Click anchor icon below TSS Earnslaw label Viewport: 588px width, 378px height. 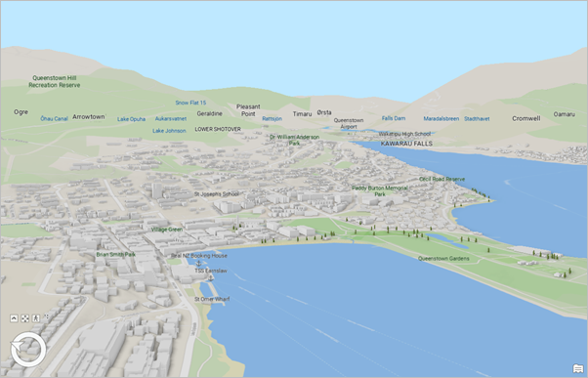(211, 277)
